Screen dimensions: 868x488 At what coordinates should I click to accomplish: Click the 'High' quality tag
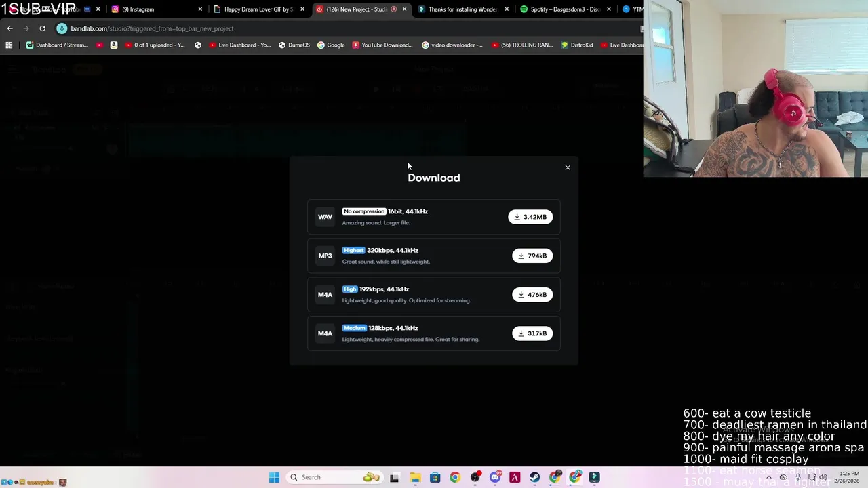point(350,289)
